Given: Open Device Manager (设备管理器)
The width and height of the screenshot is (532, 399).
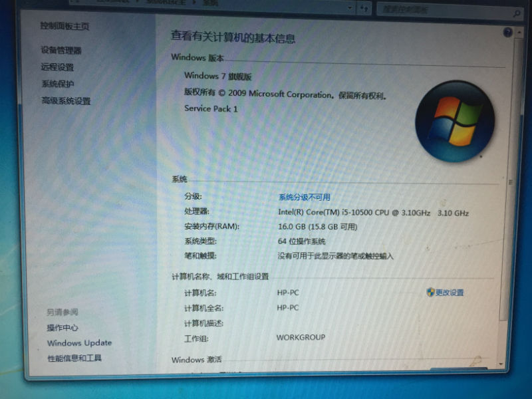Looking at the screenshot, I should [61, 51].
